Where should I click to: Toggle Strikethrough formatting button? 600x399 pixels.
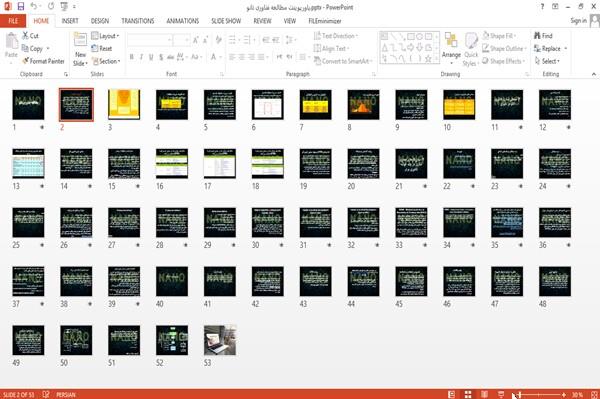coord(171,57)
